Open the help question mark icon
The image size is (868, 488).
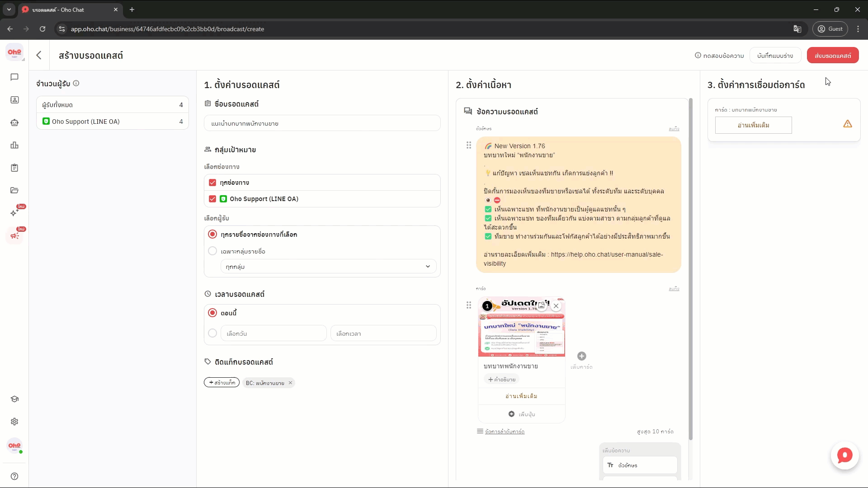coord(14,476)
